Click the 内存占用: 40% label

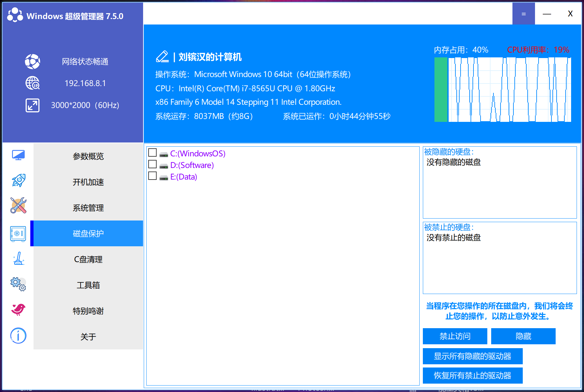[x=461, y=50]
